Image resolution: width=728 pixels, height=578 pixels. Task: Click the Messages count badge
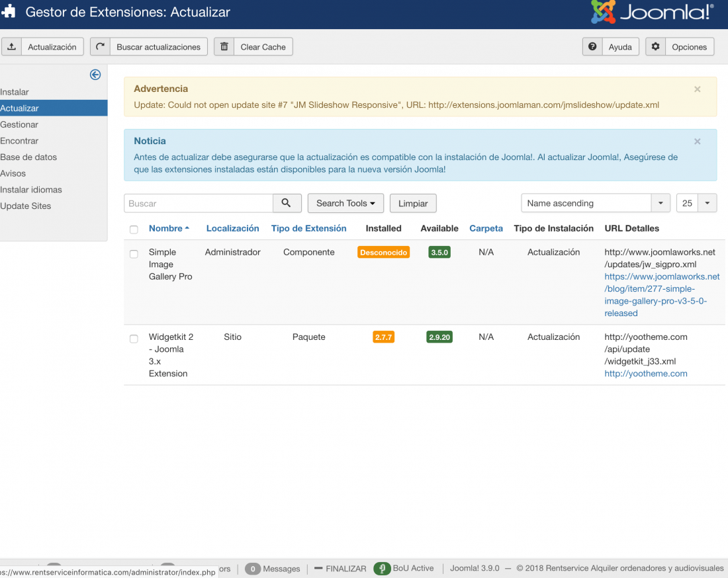253,569
